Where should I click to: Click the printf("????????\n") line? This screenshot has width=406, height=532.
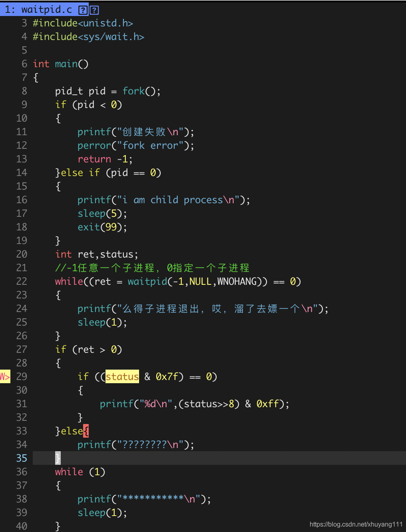136,444
